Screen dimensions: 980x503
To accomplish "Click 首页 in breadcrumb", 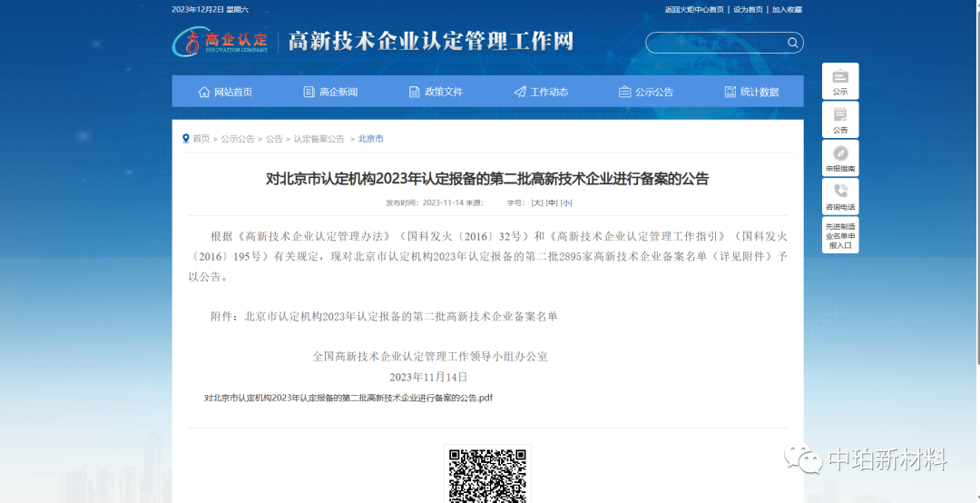I will pyautogui.click(x=201, y=139).
